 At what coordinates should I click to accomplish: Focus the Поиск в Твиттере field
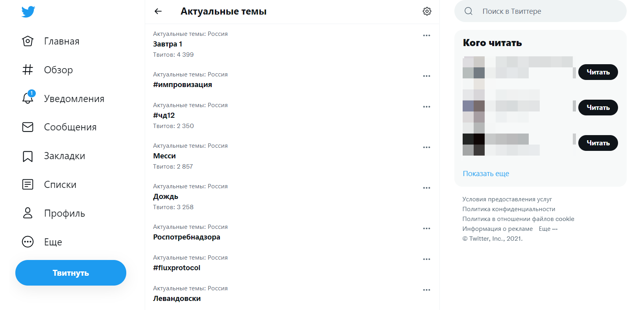[541, 11]
